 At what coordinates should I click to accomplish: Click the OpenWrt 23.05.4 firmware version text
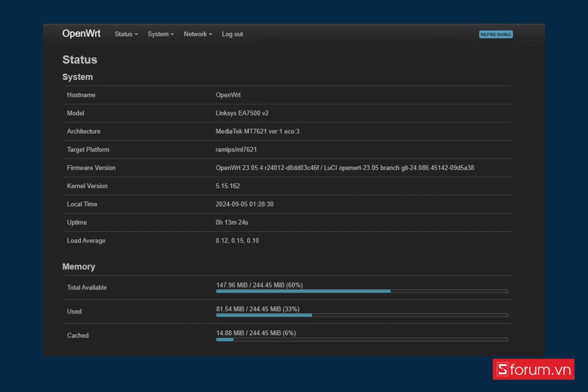click(x=345, y=168)
